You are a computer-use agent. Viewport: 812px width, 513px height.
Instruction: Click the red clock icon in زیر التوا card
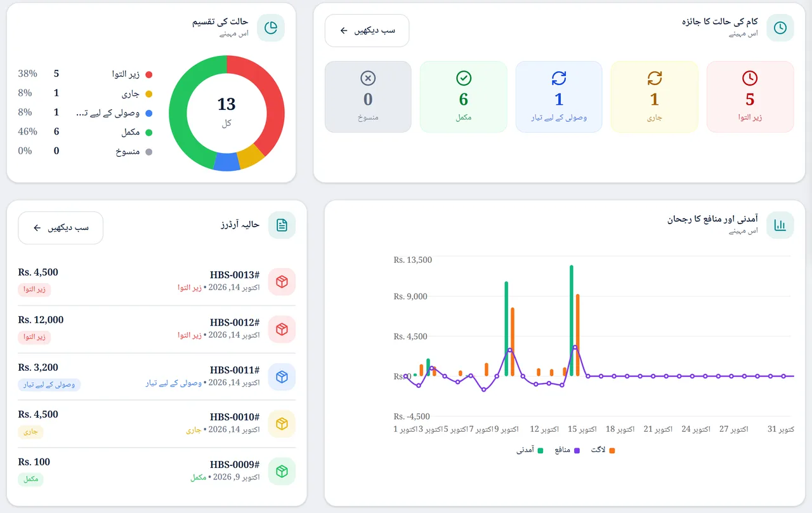tap(750, 78)
